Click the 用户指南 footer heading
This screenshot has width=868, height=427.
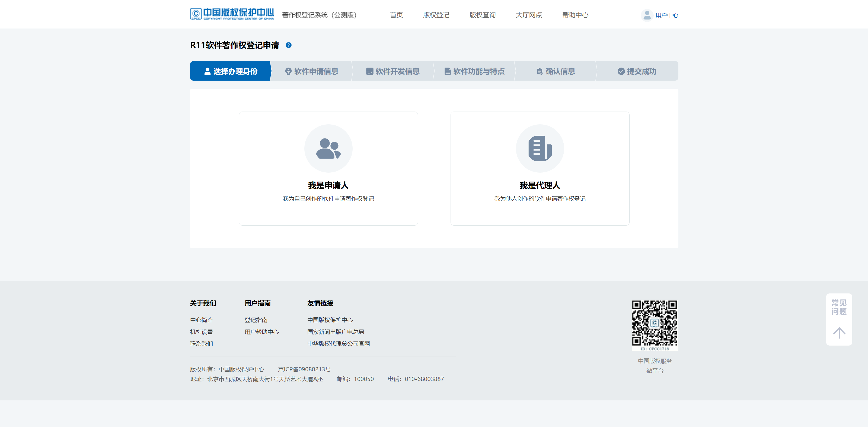point(257,303)
